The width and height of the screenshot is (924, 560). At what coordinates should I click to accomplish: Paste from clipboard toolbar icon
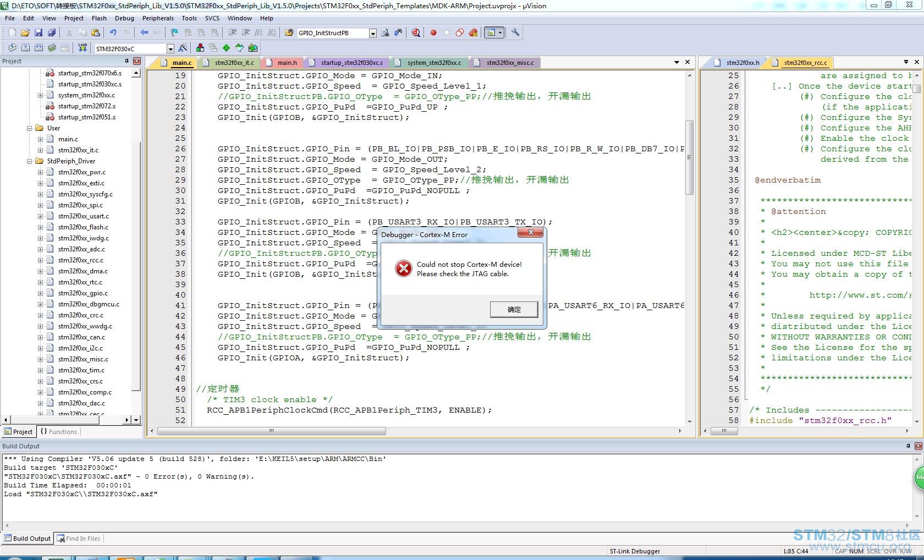tap(96, 32)
